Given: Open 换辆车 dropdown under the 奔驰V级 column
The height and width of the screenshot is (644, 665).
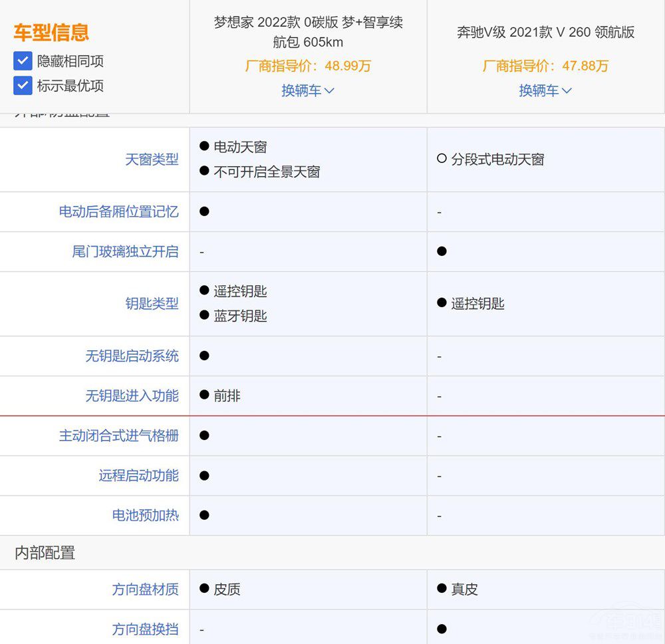Looking at the screenshot, I should [x=545, y=90].
